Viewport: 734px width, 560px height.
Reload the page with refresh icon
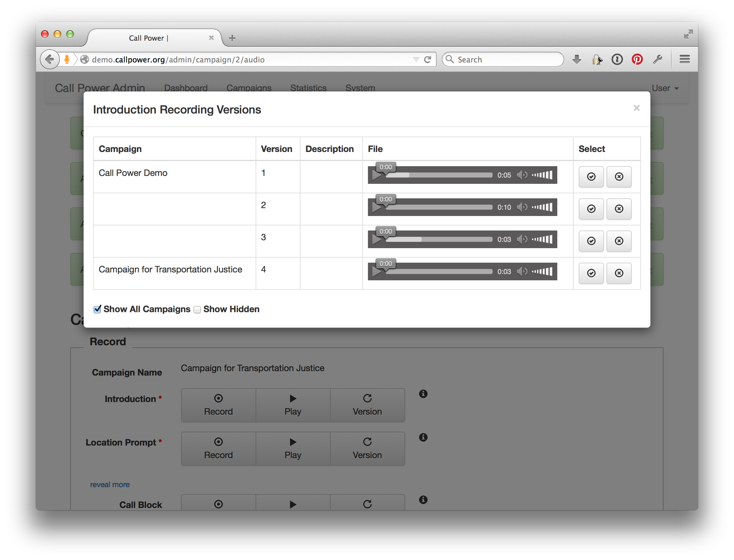click(427, 59)
